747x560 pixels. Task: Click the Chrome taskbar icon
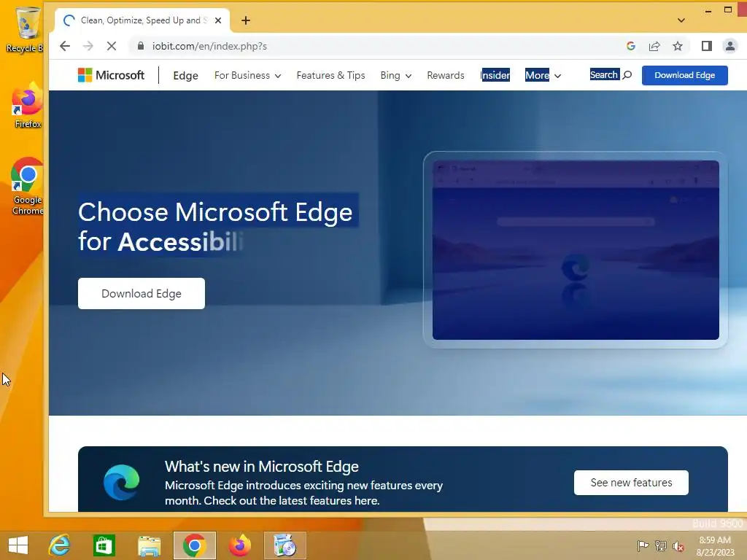point(194,545)
